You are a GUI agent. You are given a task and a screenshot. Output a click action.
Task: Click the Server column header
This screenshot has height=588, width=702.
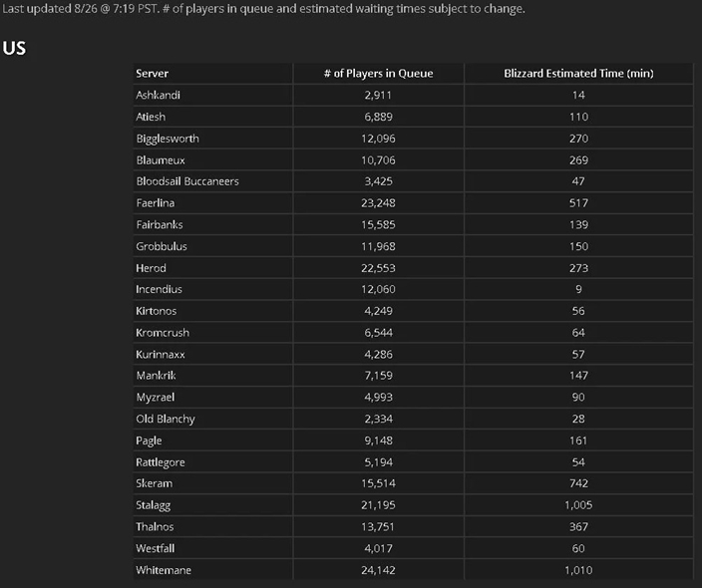point(153,74)
